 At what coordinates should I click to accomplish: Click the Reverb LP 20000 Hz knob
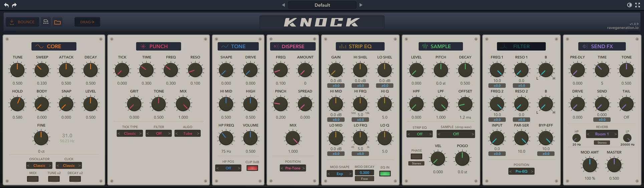pos(627,138)
